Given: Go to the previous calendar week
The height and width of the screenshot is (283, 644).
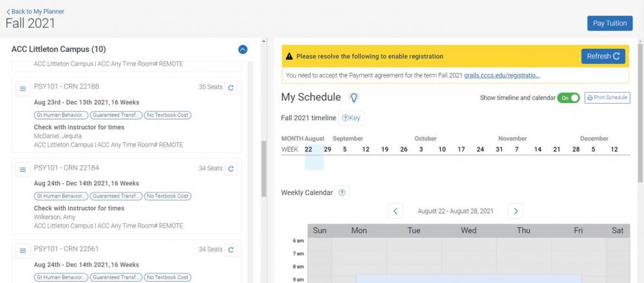Looking at the screenshot, I should pos(395,211).
